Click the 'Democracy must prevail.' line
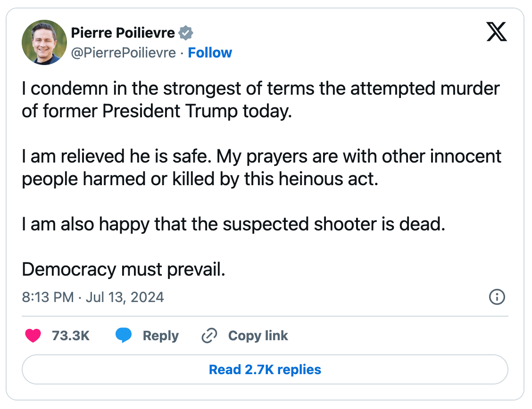This screenshot has width=532, height=409. tap(124, 269)
